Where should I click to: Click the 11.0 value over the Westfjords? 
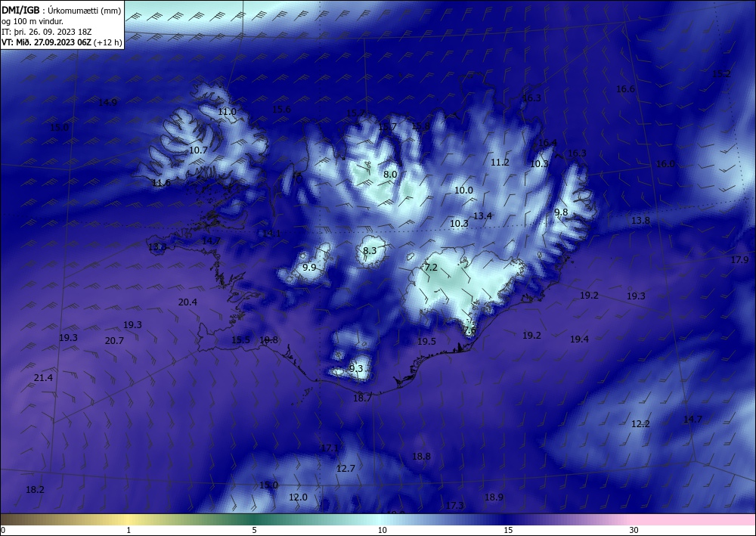tap(227, 111)
